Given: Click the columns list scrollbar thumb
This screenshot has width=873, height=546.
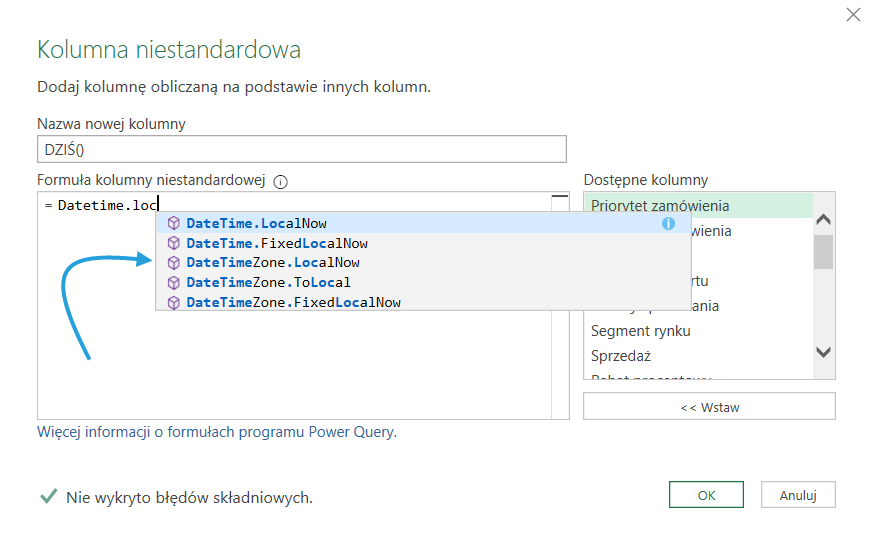Looking at the screenshot, I should click(823, 252).
